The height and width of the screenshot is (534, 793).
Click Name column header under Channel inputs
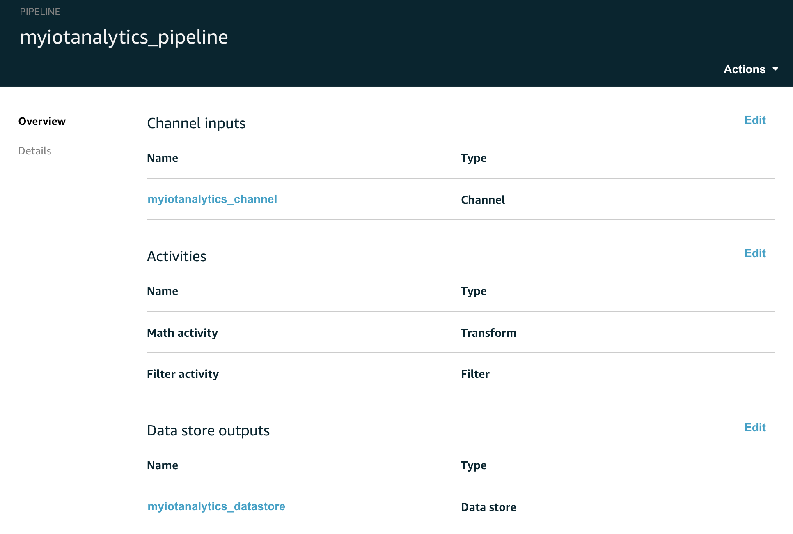162,158
